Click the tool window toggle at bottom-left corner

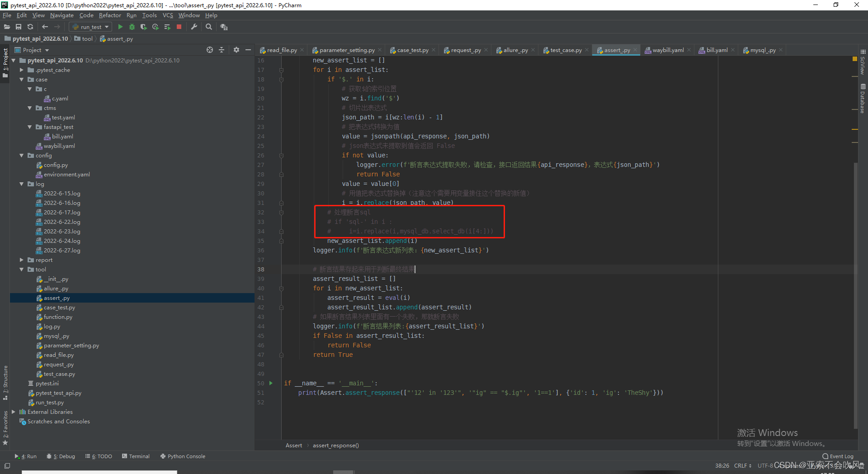(x=7, y=465)
